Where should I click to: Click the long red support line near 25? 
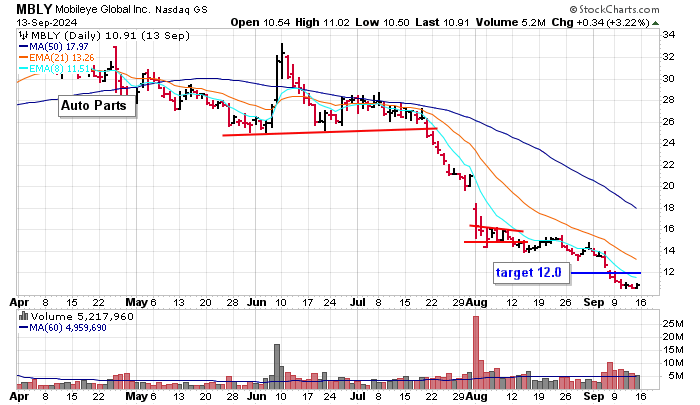(x=329, y=132)
